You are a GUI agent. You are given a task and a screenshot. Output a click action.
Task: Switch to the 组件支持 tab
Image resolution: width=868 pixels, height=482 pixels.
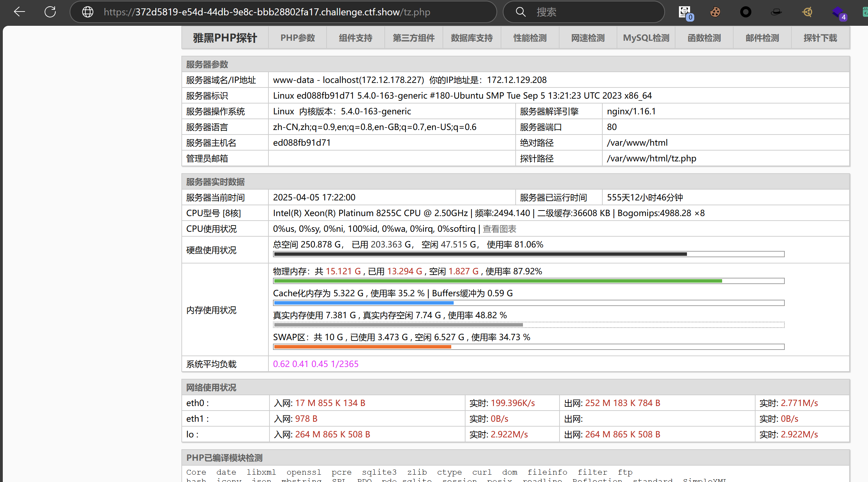(x=355, y=38)
